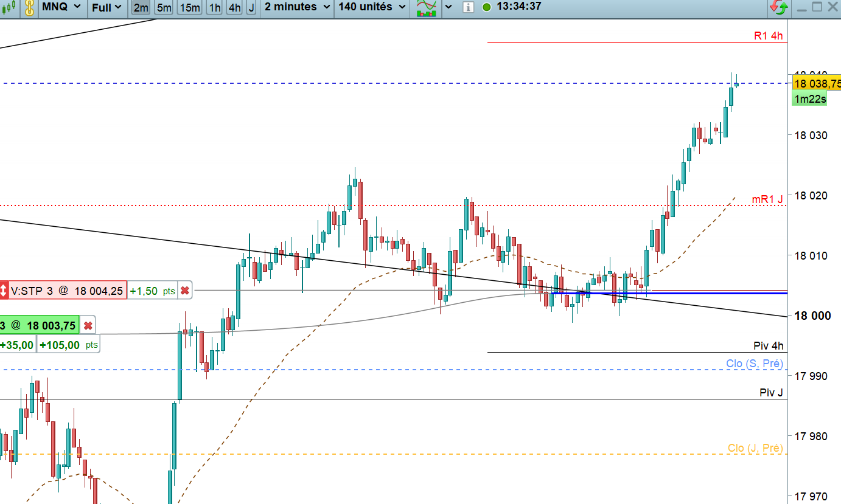Click the 17 970 price axis label
Image resolution: width=841 pixels, height=504 pixels.
tap(811, 497)
